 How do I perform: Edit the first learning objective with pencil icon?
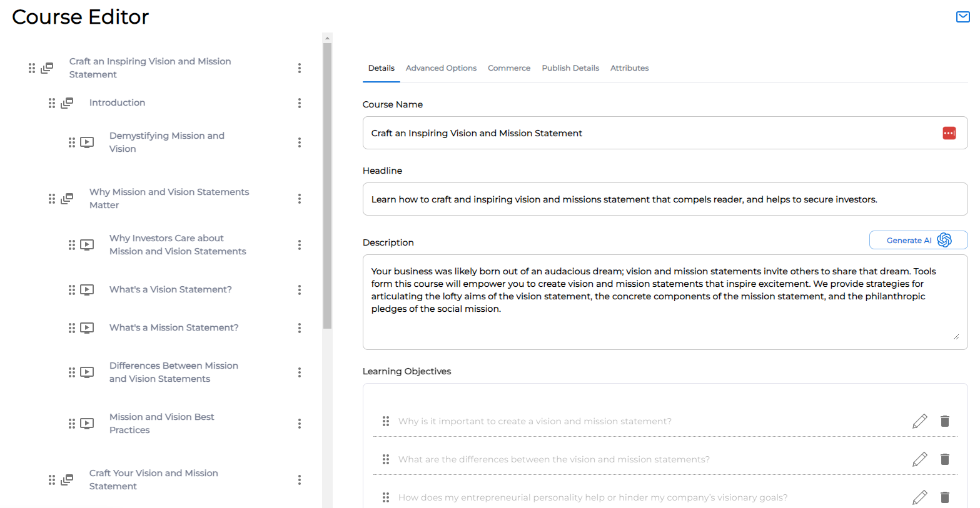click(919, 421)
